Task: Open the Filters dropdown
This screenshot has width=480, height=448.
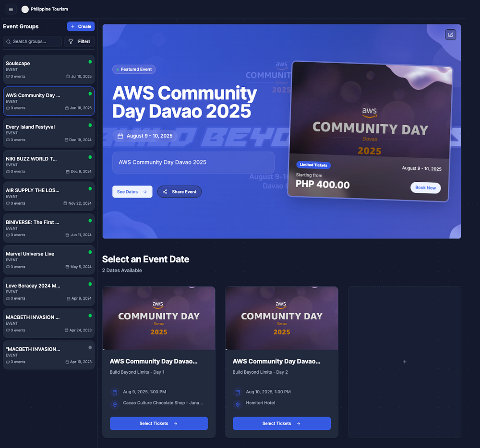Action: 79,42
